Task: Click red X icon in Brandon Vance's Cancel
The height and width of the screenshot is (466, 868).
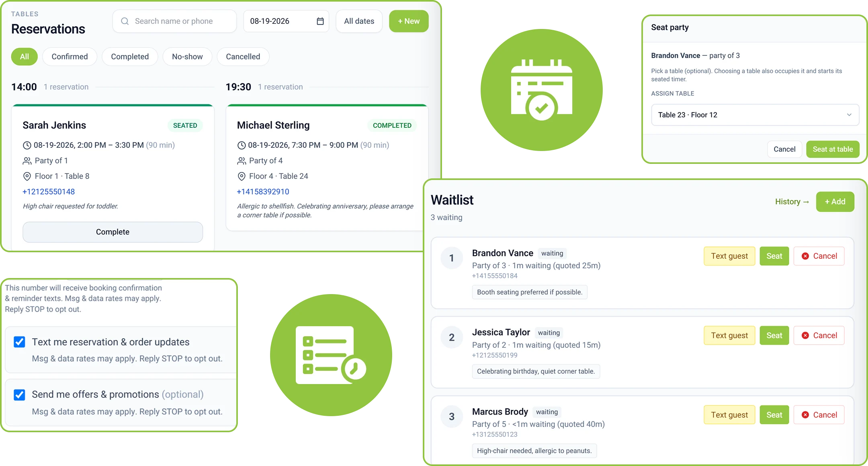Action: [x=805, y=256]
